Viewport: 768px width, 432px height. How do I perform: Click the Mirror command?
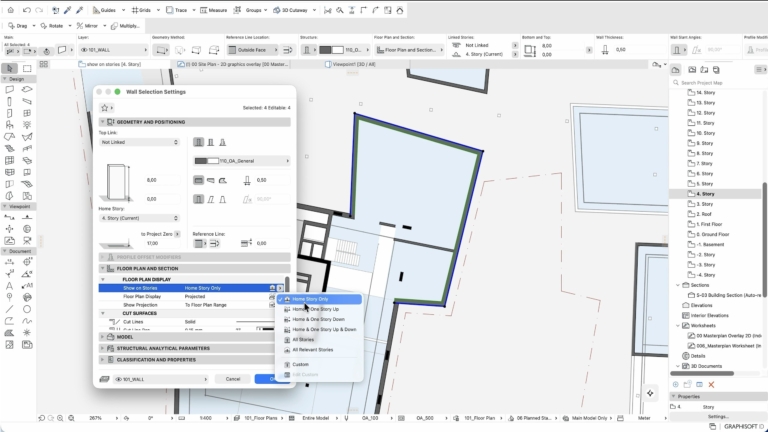[88, 25]
